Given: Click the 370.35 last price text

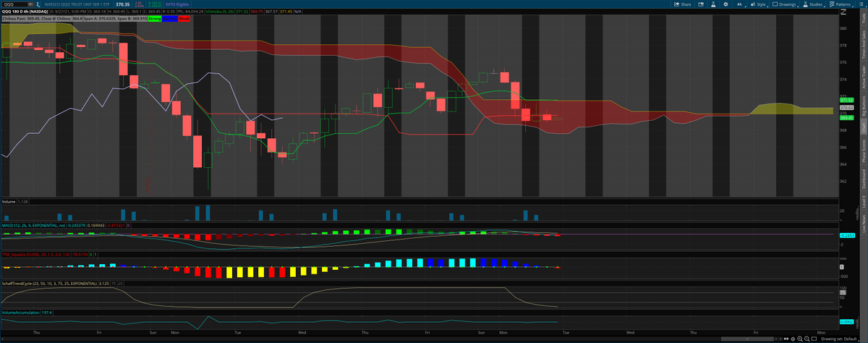Looking at the screenshot, I should [x=122, y=4].
